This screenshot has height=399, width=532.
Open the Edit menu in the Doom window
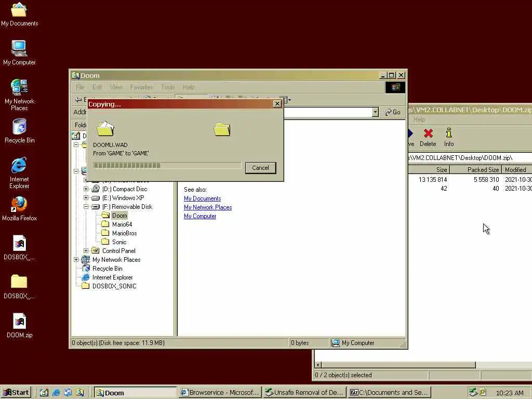(x=97, y=87)
